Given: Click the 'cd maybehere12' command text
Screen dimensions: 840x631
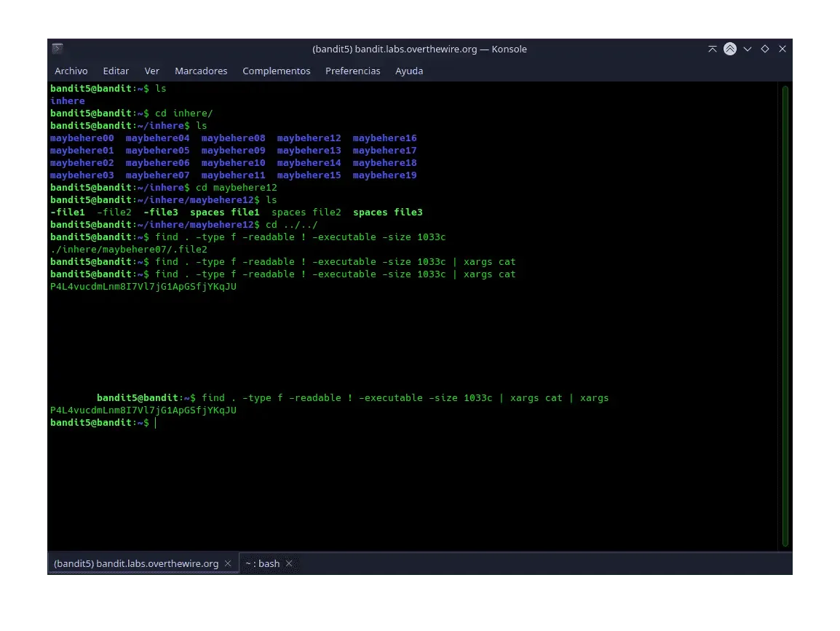Looking at the screenshot, I should (x=237, y=188).
